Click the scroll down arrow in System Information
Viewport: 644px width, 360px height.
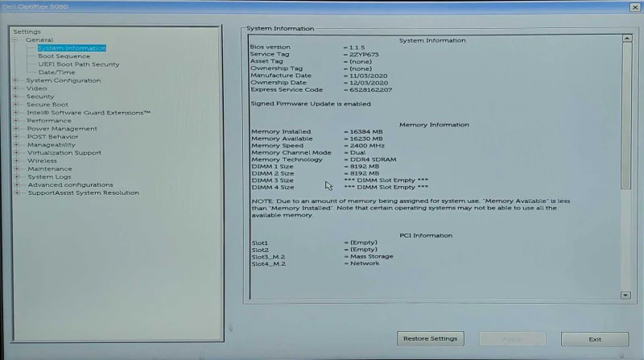[x=625, y=295]
